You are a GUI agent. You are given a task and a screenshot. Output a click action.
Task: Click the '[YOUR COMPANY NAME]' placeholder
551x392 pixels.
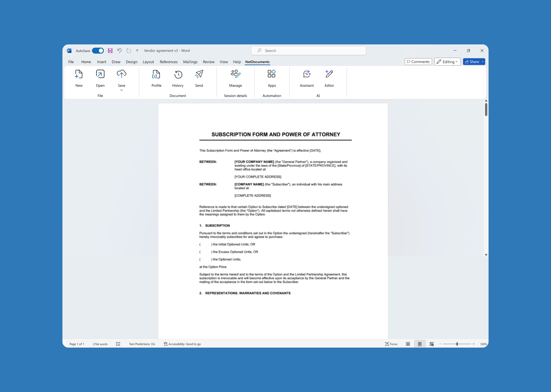(x=254, y=162)
